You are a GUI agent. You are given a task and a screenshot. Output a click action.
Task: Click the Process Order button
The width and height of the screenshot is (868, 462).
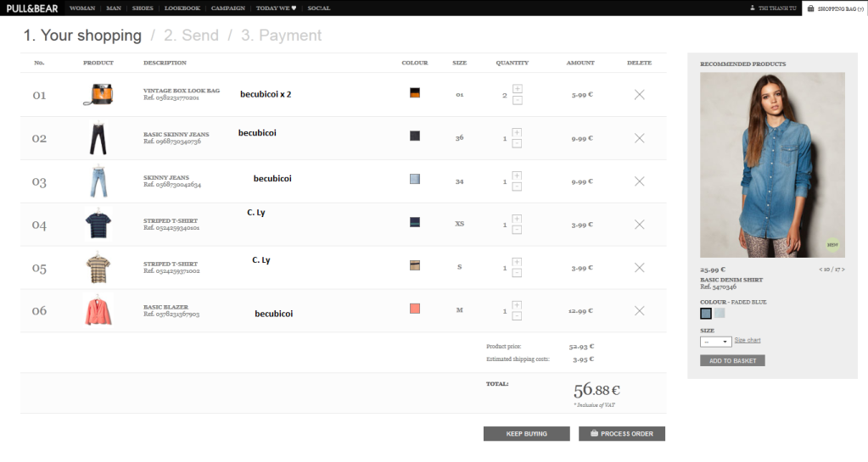(622, 433)
